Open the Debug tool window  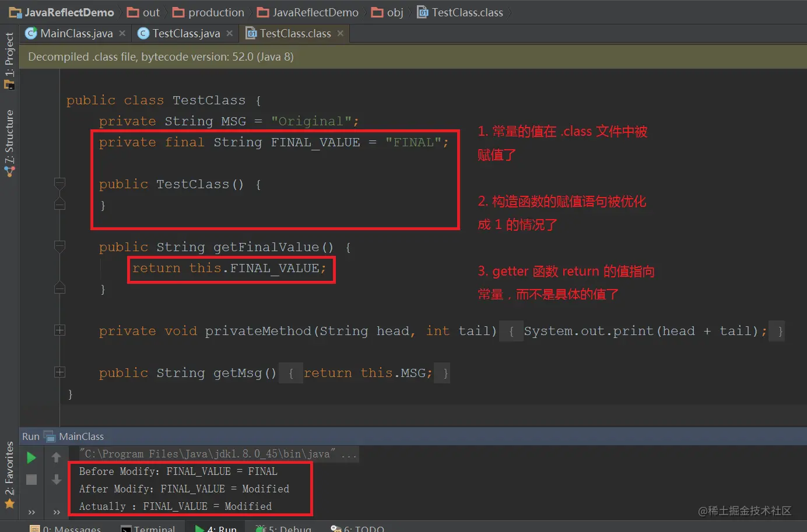coord(283,528)
